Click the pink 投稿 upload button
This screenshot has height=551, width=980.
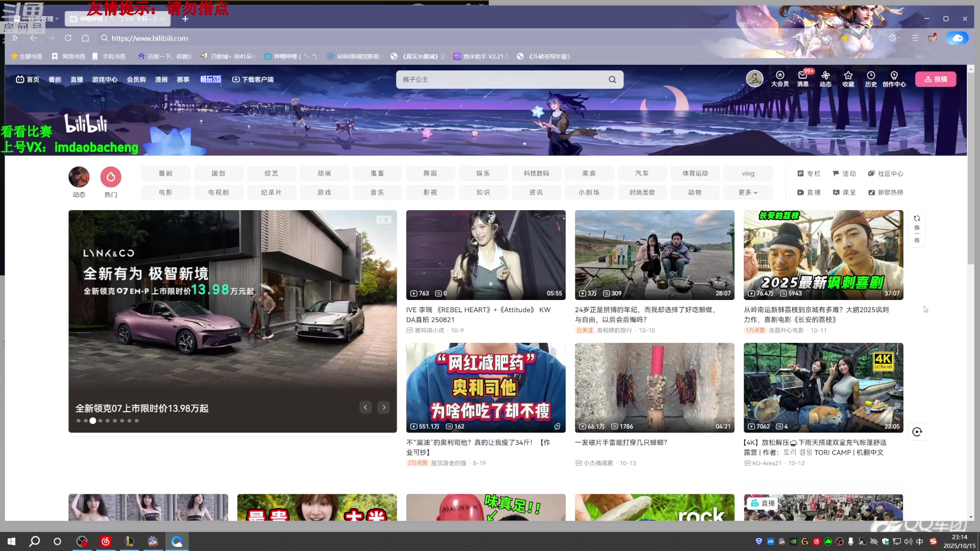(936, 79)
